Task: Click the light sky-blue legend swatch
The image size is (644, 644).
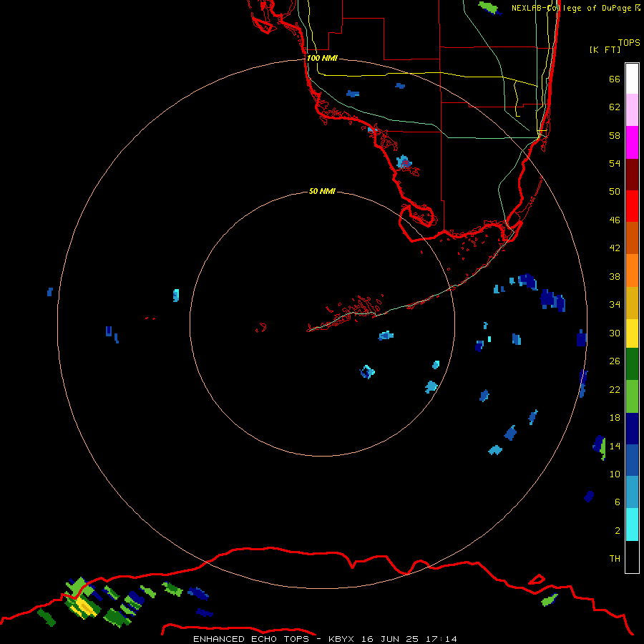Action: [x=632, y=492]
